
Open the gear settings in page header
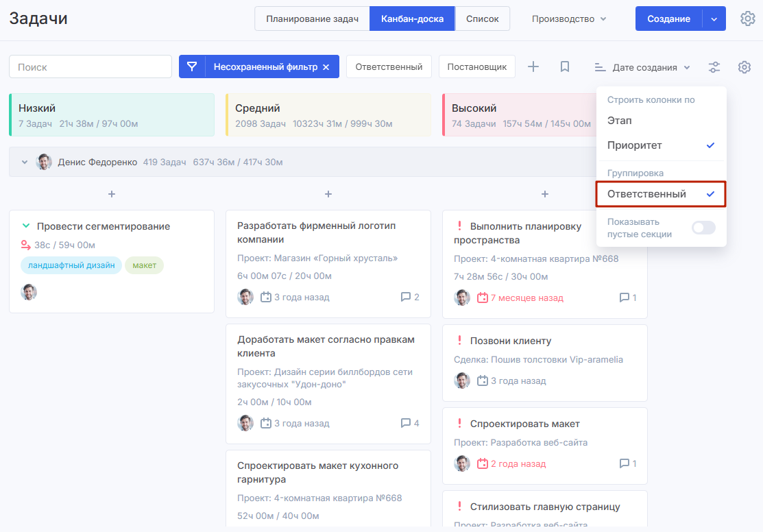tap(747, 19)
